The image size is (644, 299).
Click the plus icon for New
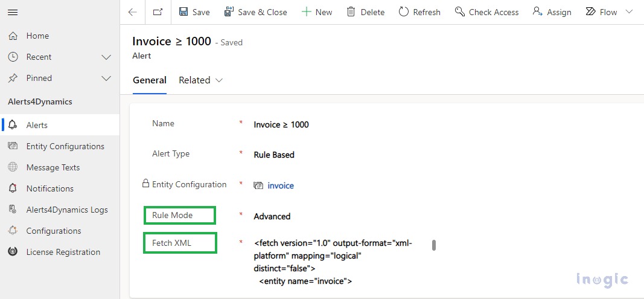[306, 12]
